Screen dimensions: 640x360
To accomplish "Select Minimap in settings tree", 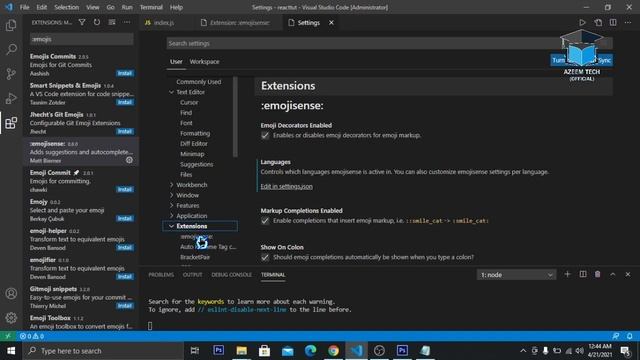I will [192, 154].
